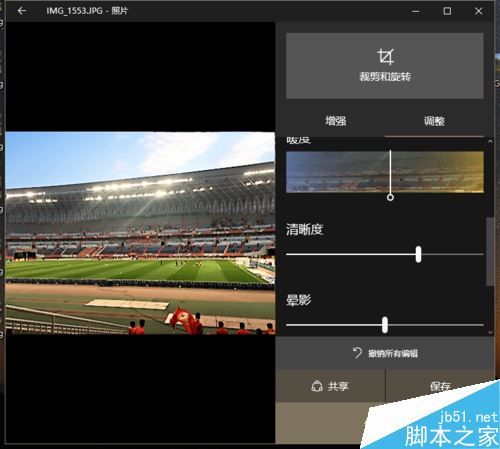Click the stadium photo preview
The image size is (500, 449).
coord(140,233)
